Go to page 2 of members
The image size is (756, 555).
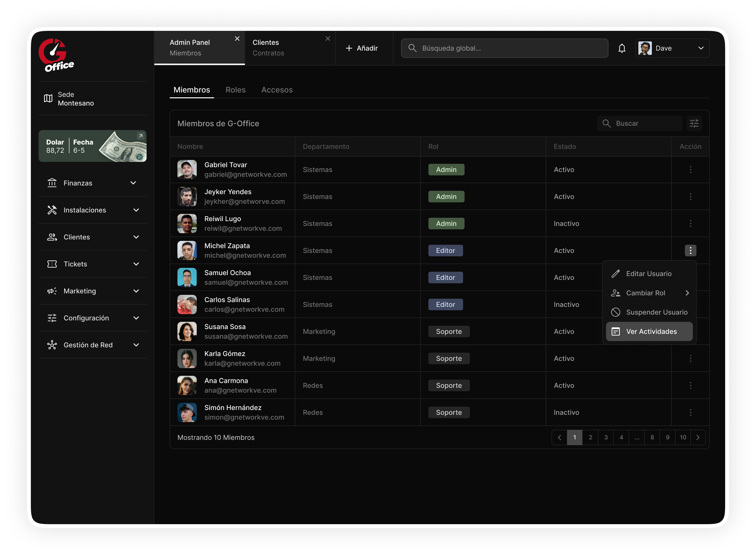coord(590,437)
